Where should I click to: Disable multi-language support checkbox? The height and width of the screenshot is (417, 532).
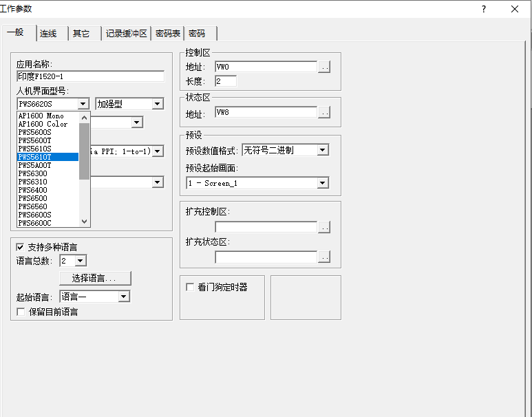tap(20, 246)
